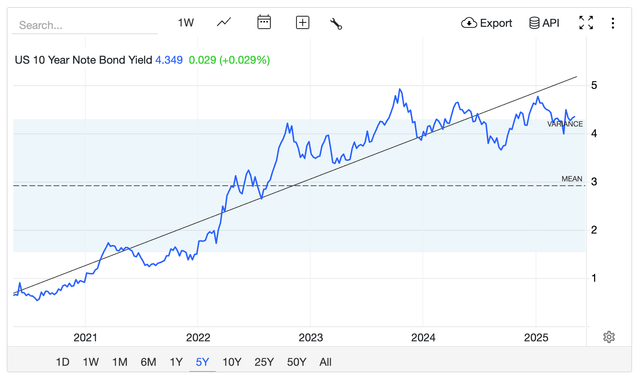Screen dimensions: 640x381
Task: Click the y-axis value 4
Action: click(594, 134)
